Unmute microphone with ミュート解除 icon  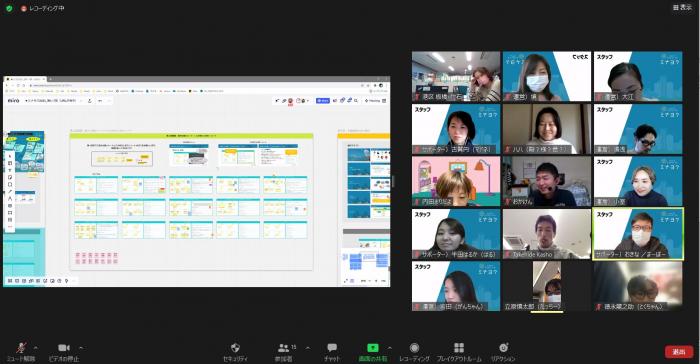coord(21,348)
